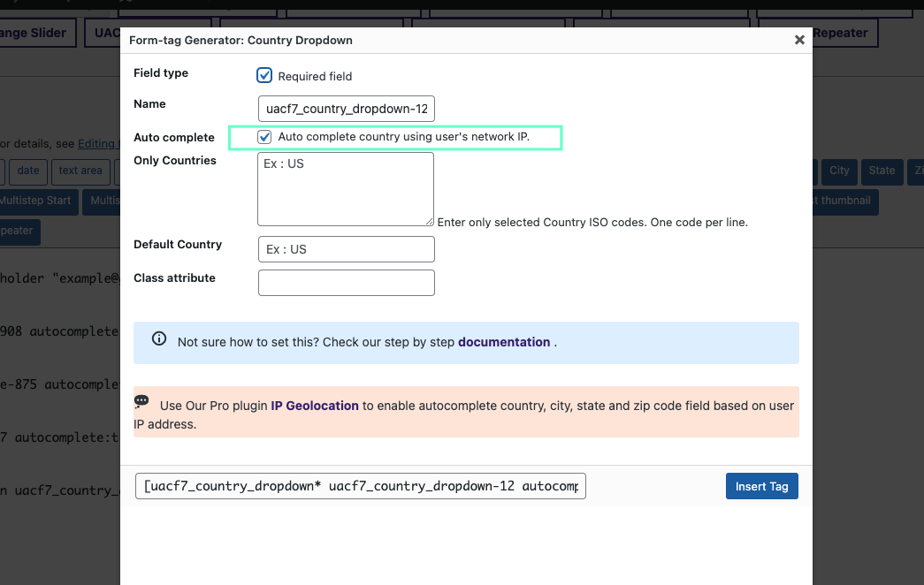The height and width of the screenshot is (585, 924).
Task: Click the speech bubble icon in the Pro notice
Action: 141,402
